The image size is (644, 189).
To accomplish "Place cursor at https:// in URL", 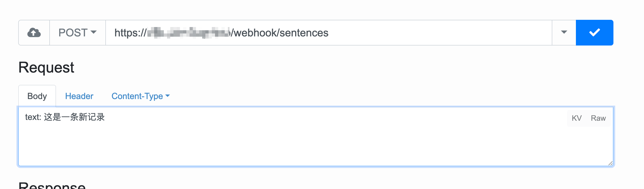I will [130, 33].
